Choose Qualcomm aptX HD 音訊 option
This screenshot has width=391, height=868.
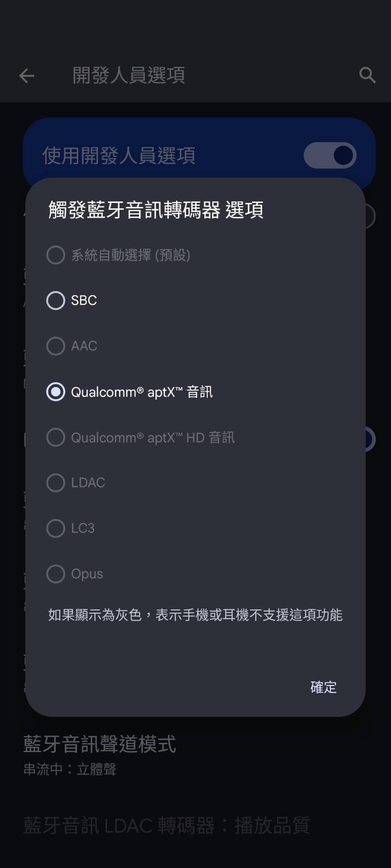[56, 438]
